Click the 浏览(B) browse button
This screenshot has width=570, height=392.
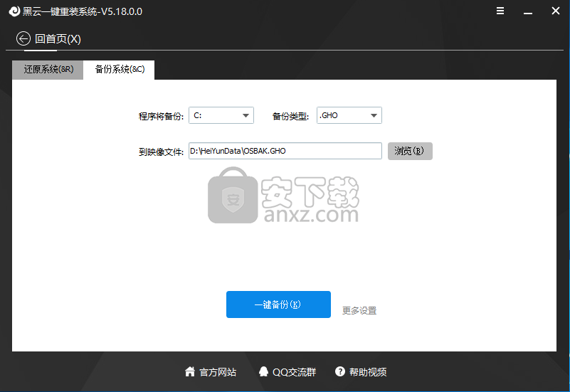coord(410,151)
